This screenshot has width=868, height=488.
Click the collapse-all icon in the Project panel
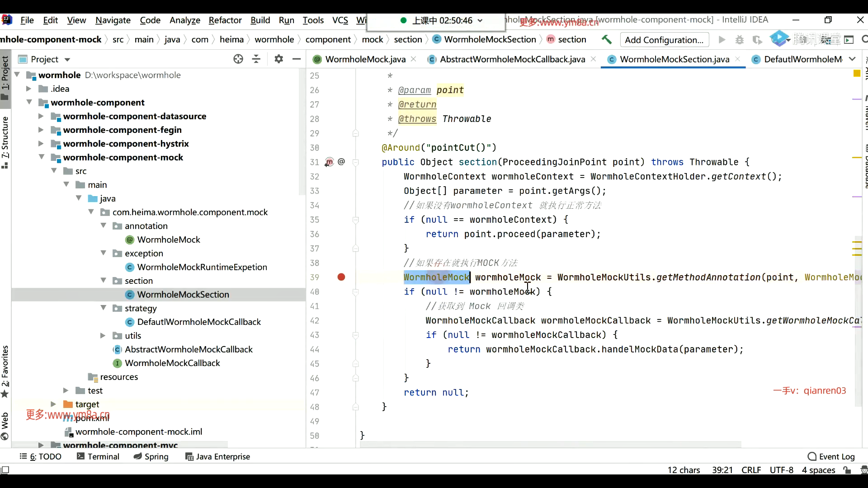point(256,59)
